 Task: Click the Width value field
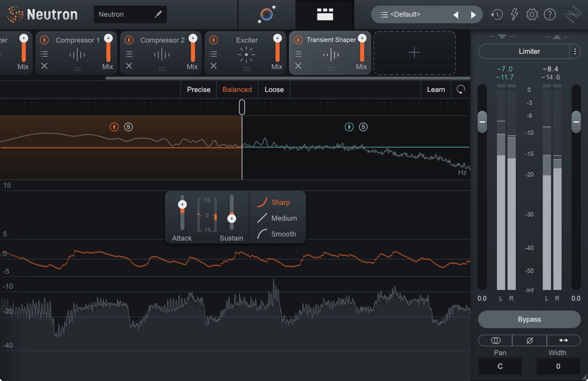(x=558, y=366)
